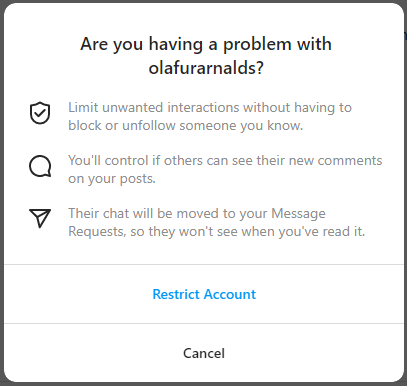Click the divider line above Restrict Account

tap(204, 265)
